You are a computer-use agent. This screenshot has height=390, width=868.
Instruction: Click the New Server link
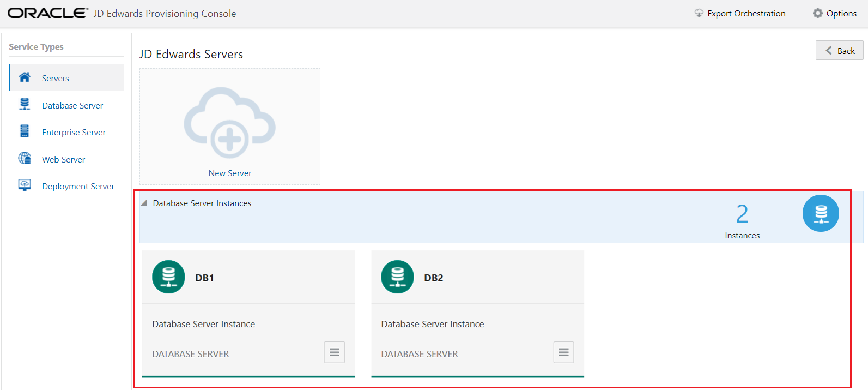click(230, 173)
